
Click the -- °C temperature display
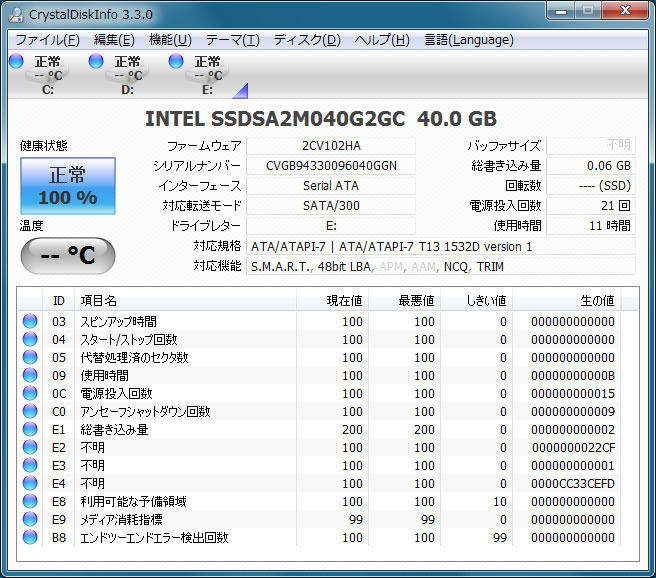(x=68, y=256)
